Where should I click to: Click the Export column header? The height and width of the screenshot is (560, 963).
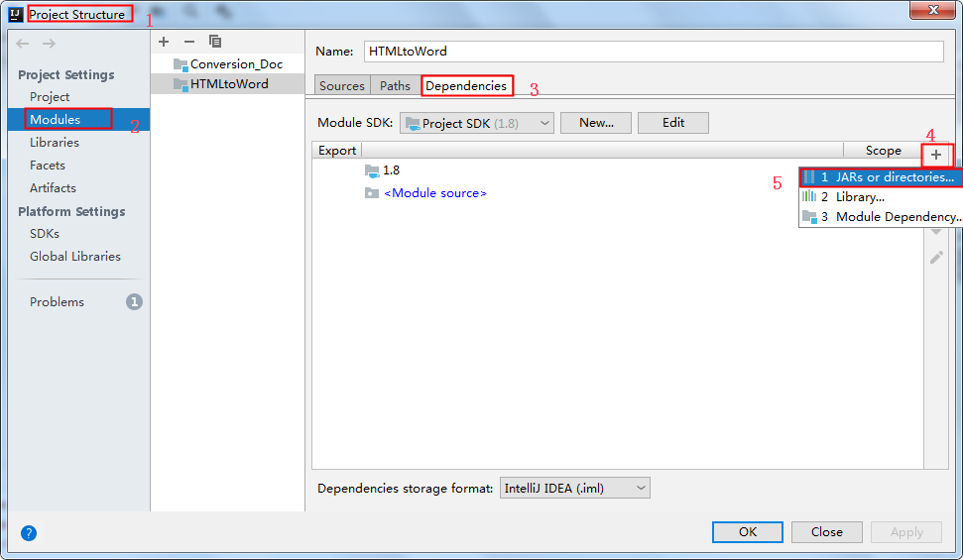pos(337,151)
